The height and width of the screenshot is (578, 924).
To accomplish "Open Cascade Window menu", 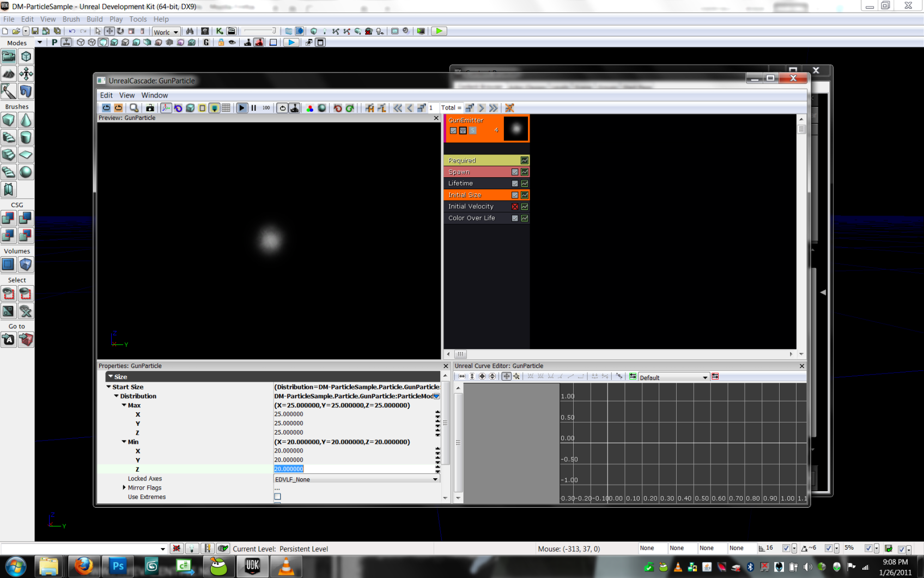I will point(155,95).
